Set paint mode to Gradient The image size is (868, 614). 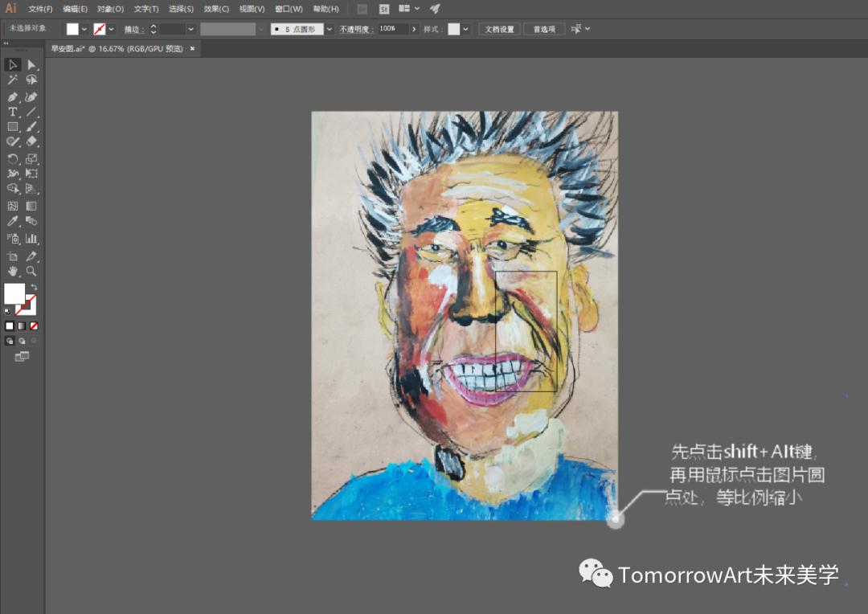(22, 326)
